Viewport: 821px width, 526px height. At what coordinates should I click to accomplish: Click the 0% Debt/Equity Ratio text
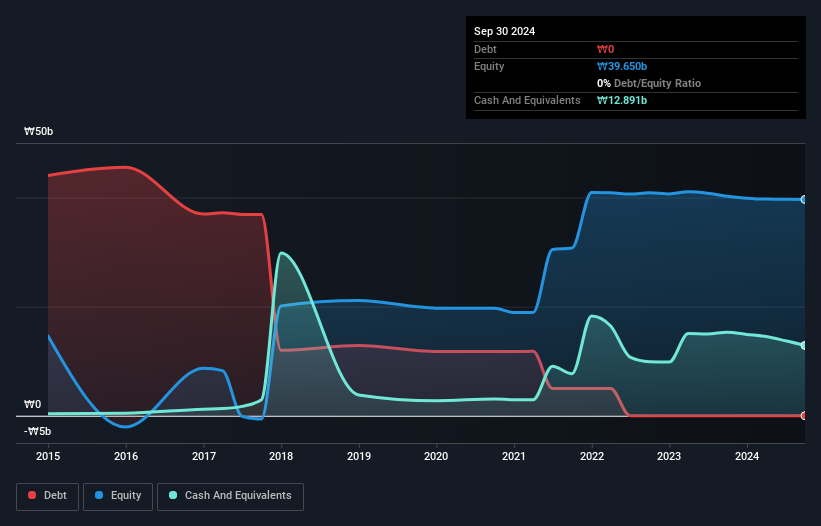[x=649, y=83]
